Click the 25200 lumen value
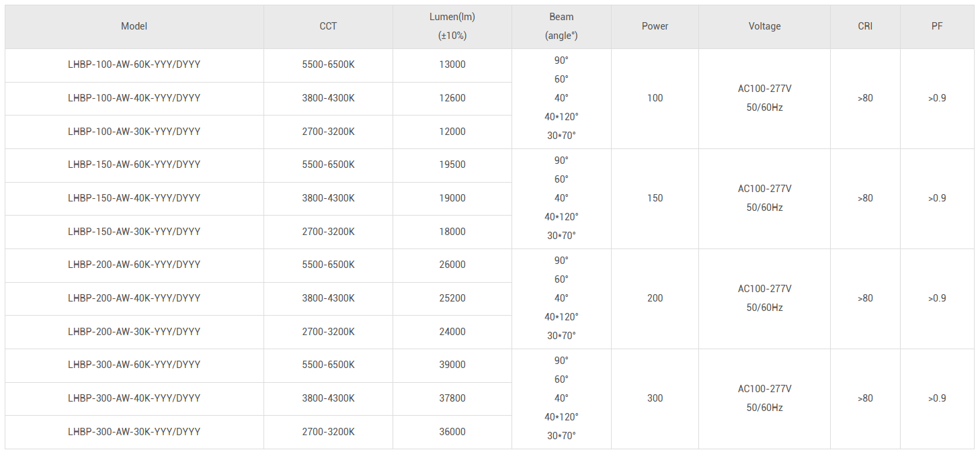 [x=452, y=298]
